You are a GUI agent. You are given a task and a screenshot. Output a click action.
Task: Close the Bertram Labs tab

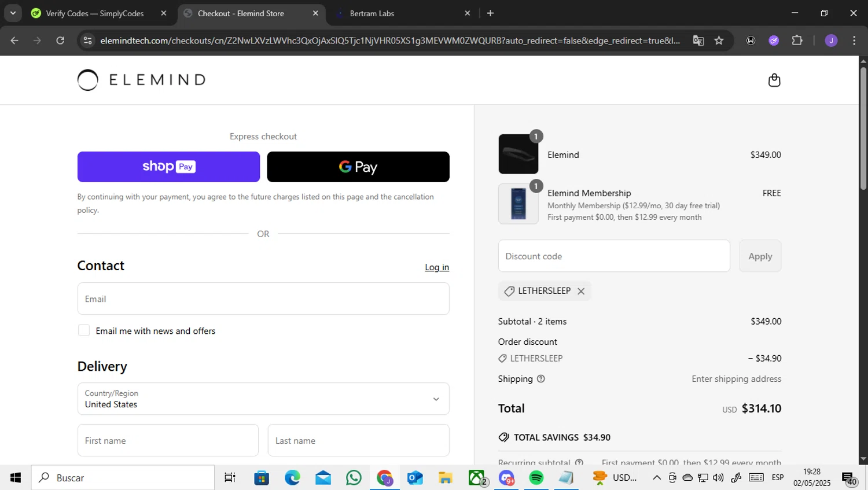(468, 13)
